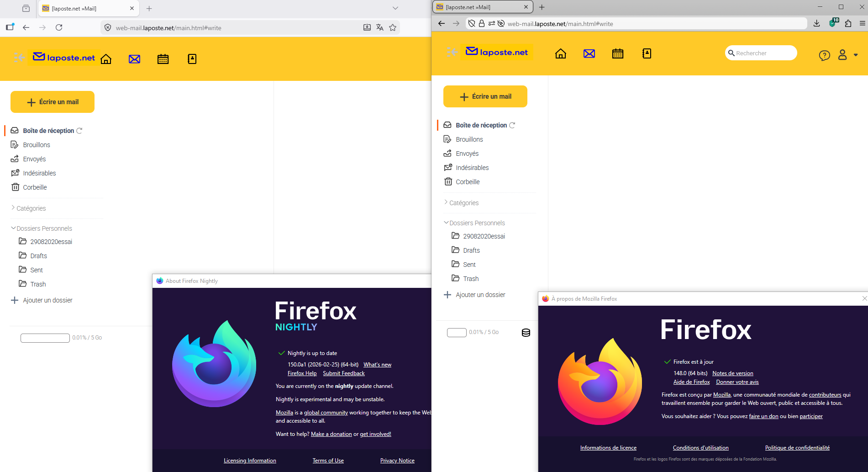Open a new tab in the left Nightly window
868x472 pixels.
point(149,8)
